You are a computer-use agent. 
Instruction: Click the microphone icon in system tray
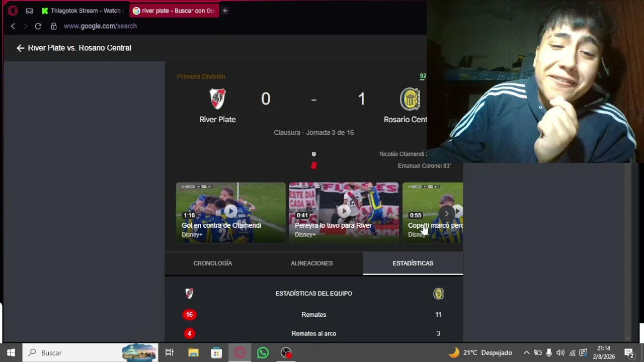[549, 353]
